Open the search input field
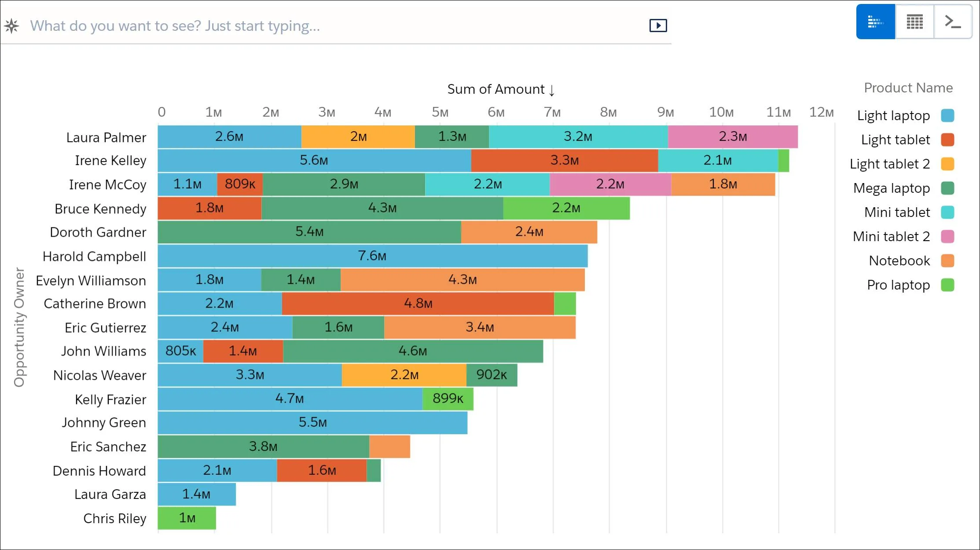 [337, 25]
